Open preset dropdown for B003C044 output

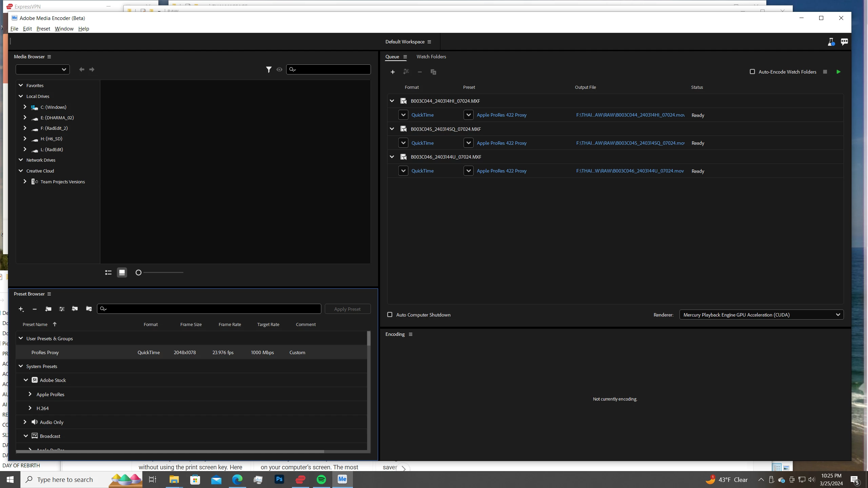(x=468, y=115)
